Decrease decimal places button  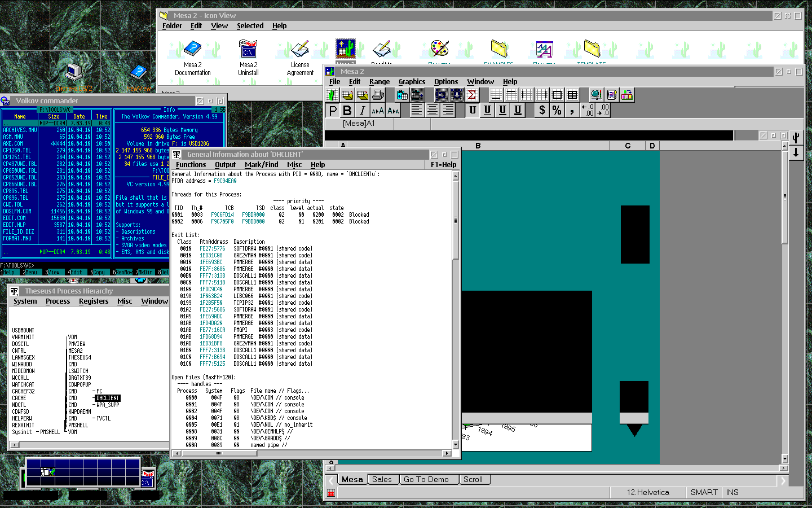click(603, 111)
